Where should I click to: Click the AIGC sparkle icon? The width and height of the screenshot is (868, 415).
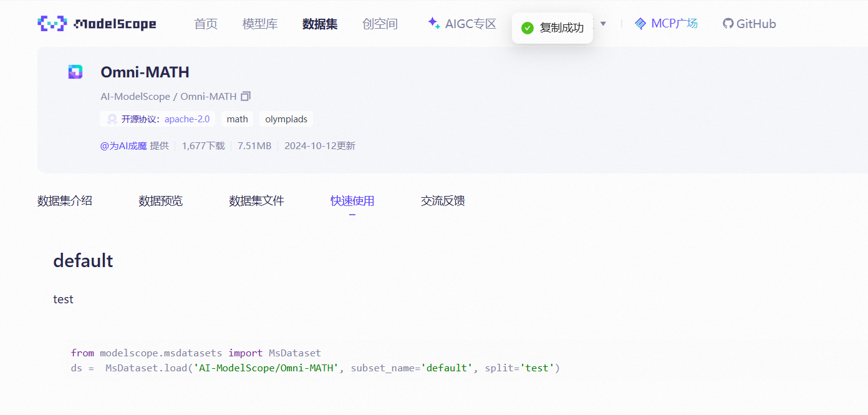tap(434, 23)
